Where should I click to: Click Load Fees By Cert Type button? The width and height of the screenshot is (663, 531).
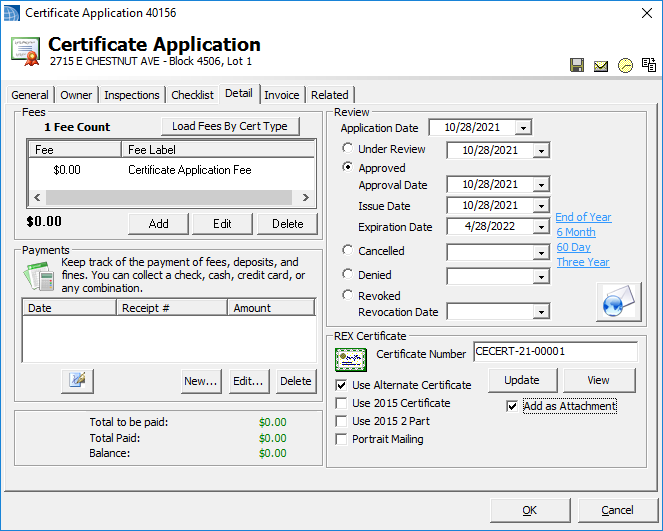click(230, 126)
